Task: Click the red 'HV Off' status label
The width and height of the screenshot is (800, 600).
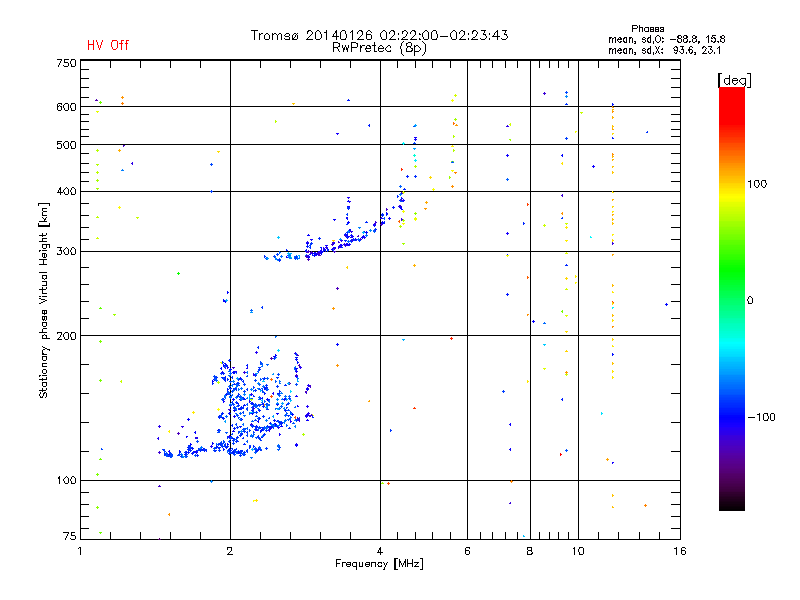Action: point(108,45)
